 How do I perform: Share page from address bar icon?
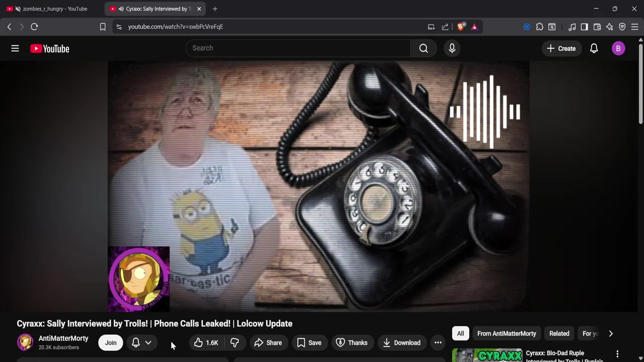(445, 27)
